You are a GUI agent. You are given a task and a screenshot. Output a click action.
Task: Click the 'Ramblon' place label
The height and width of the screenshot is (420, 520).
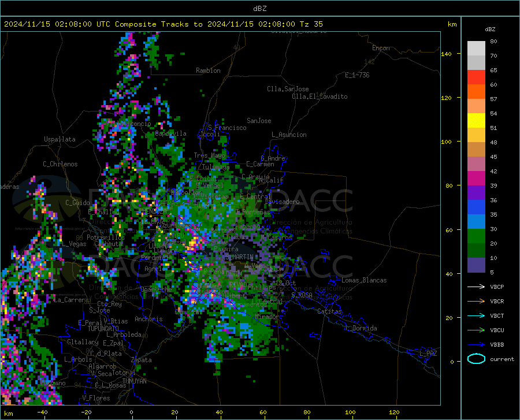(x=208, y=70)
